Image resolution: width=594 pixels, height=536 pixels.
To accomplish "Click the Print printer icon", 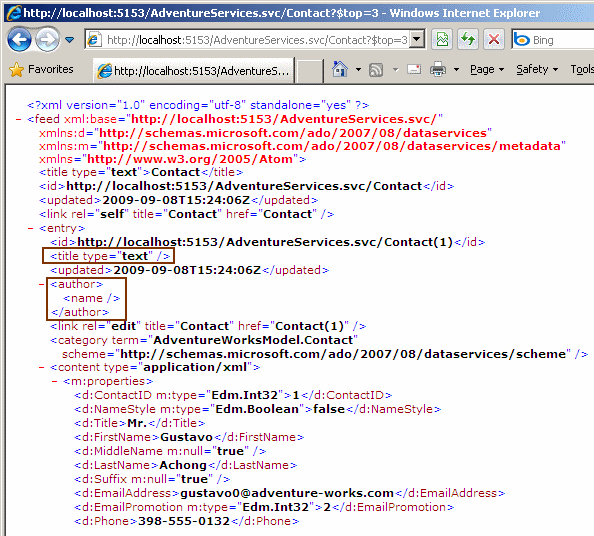I will tap(438, 69).
